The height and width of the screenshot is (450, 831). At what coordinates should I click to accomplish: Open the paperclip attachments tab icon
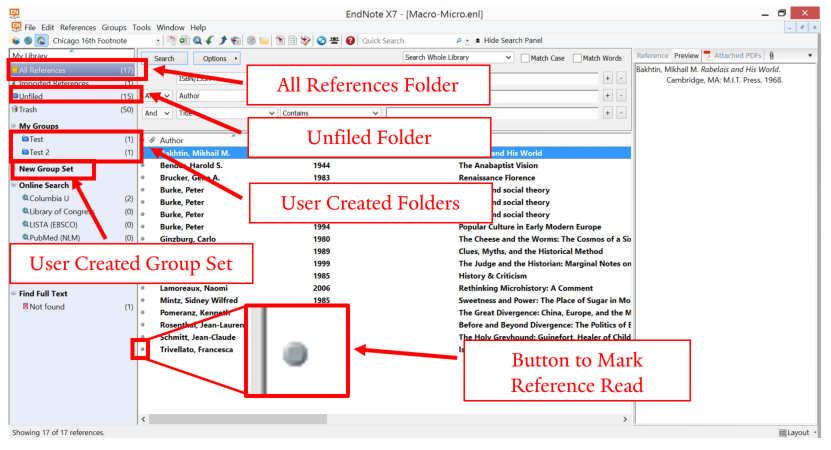tap(772, 56)
